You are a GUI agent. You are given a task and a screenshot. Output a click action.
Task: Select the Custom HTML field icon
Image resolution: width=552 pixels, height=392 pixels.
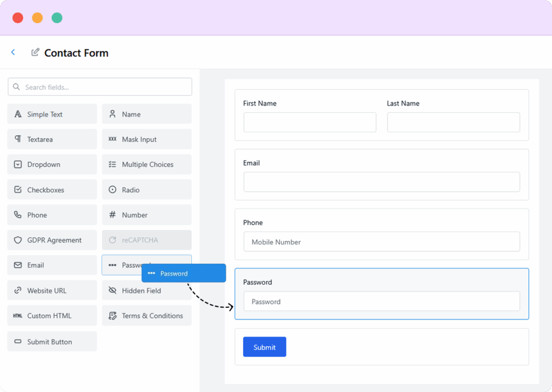[x=17, y=315]
